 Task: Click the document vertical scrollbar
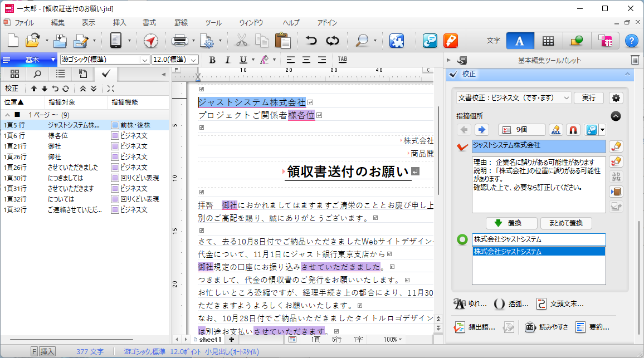tap(438, 150)
